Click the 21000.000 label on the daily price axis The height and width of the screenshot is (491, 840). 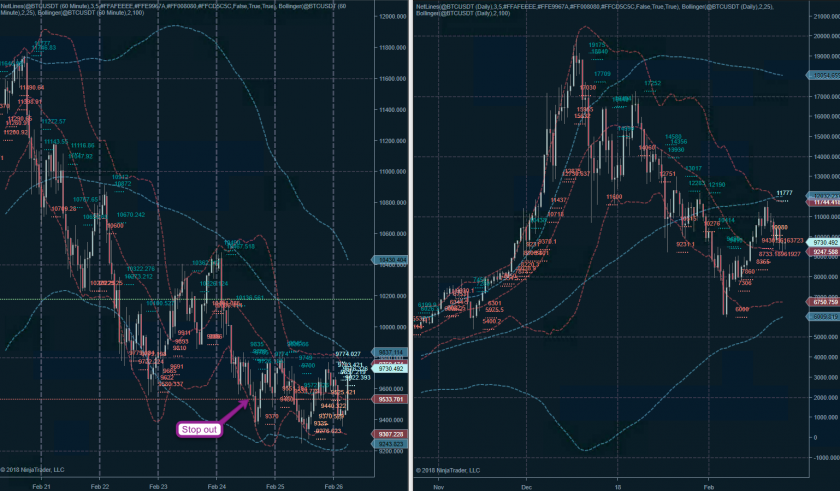(827, 17)
